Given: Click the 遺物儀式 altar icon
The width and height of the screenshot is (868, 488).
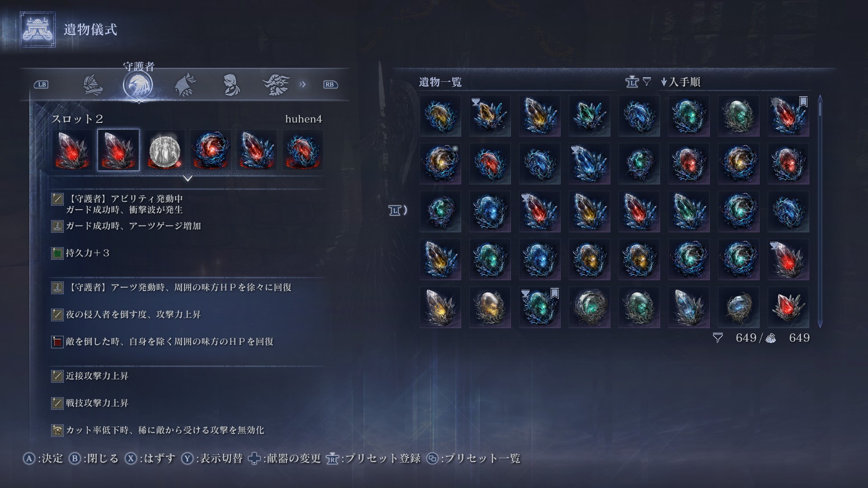Looking at the screenshot, I should (x=38, y=30).
